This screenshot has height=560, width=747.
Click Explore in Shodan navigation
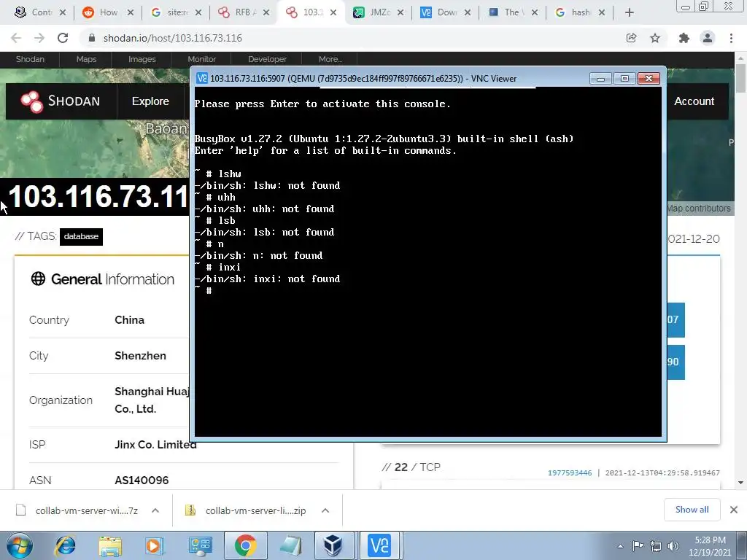(x=150, y=101)
